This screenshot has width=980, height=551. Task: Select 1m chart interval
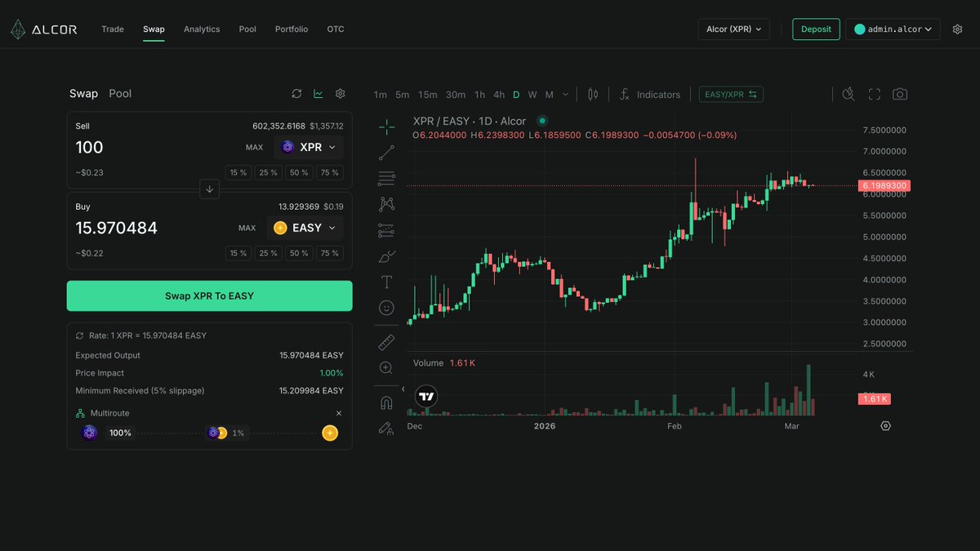tap(381, 95)
